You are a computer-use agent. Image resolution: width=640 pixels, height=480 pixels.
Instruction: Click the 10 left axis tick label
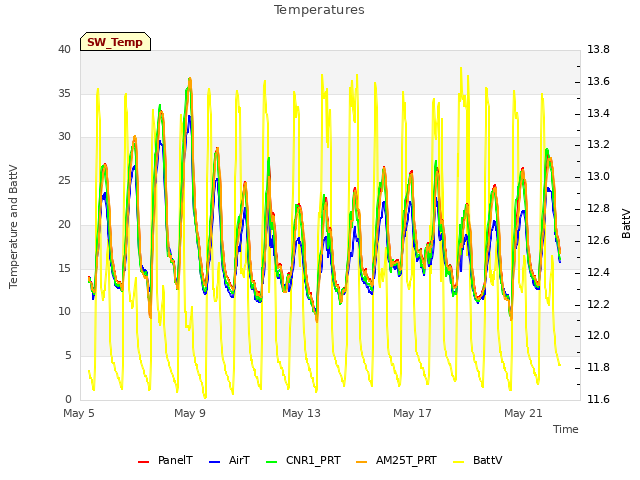coord(64,312)
